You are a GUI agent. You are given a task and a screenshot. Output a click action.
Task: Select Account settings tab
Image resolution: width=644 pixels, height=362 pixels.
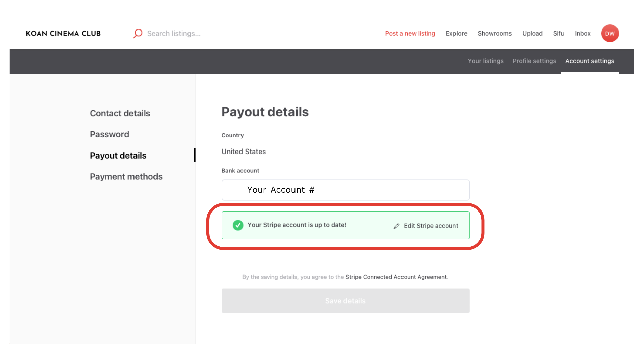(x=590, y=61)
